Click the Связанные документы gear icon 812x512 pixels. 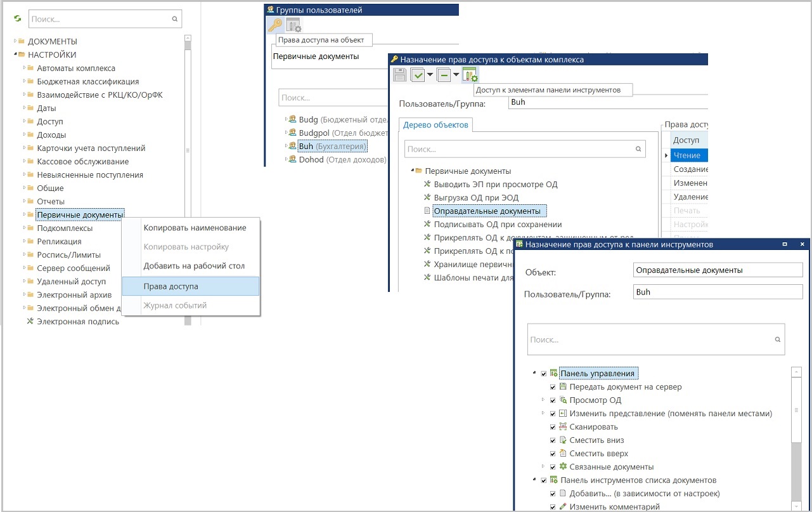click(x=563, y=466)
